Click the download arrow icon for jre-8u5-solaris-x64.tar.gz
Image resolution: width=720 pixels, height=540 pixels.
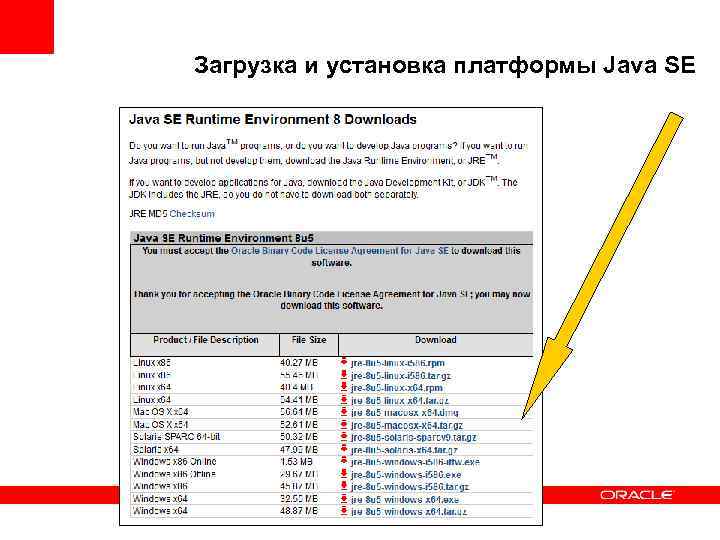343,449
